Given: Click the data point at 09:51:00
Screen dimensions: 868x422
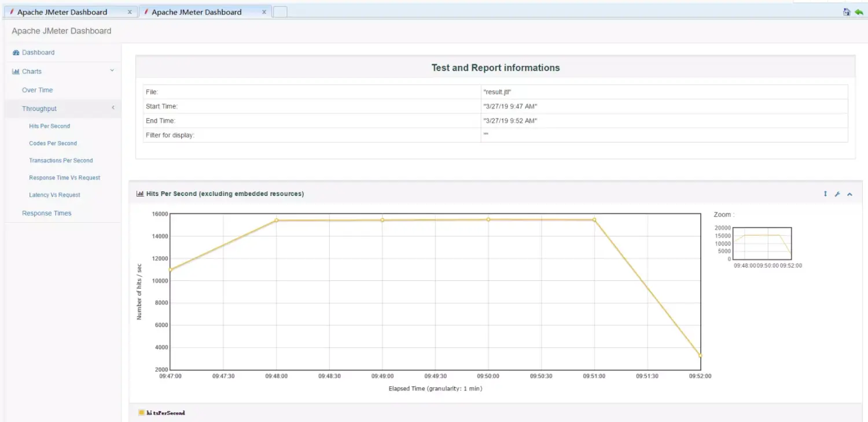Looking at the screenshot, I should pos(594,220).
